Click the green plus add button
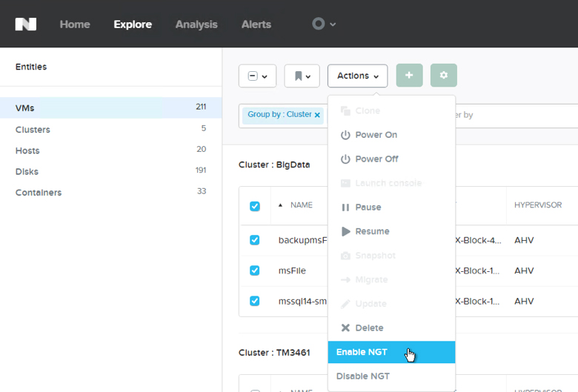Screen dimensions: 578x392 click(x=409, y=76)
